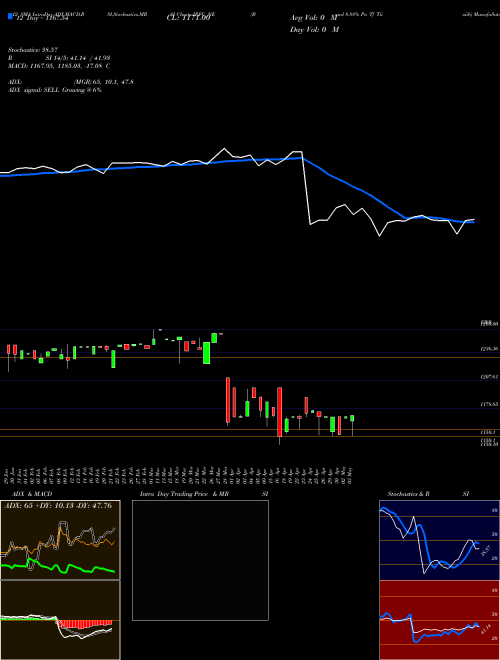This screenshot has width=500, height=660.
Task: Click the 'Stochastics: 38.57' reading
Action: pos(32,50)
